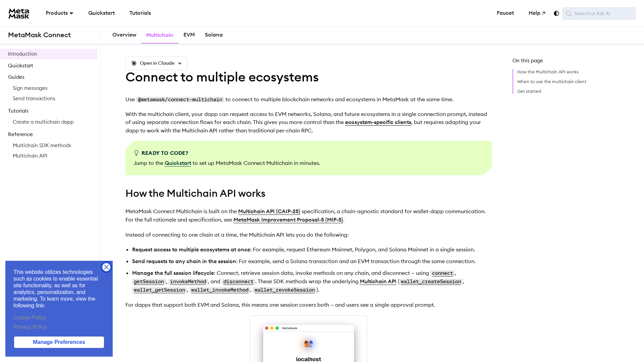
Task: Select the Guides sidebar section
Action: 16,77
